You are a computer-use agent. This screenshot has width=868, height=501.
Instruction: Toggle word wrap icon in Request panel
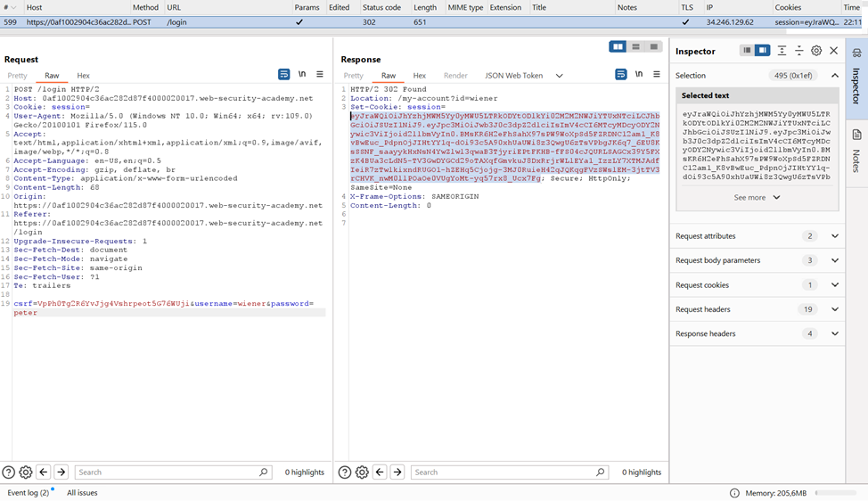284,74
